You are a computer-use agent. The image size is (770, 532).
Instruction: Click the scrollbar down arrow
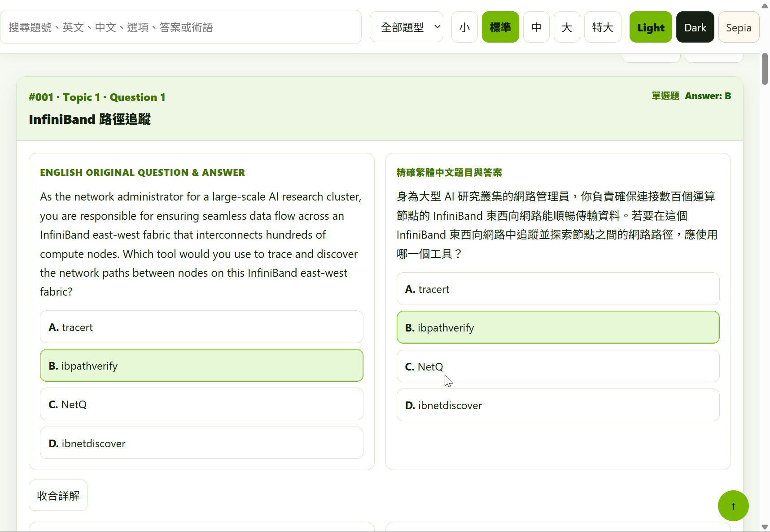(765, 527)
